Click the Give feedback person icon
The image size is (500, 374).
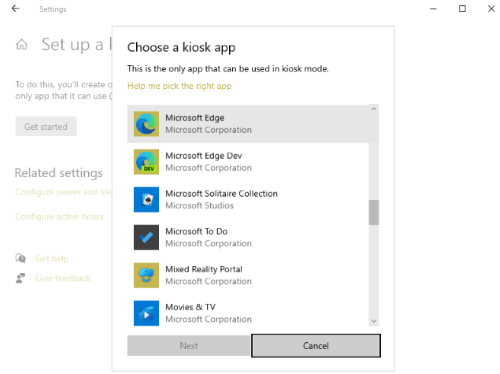(20, 278)
